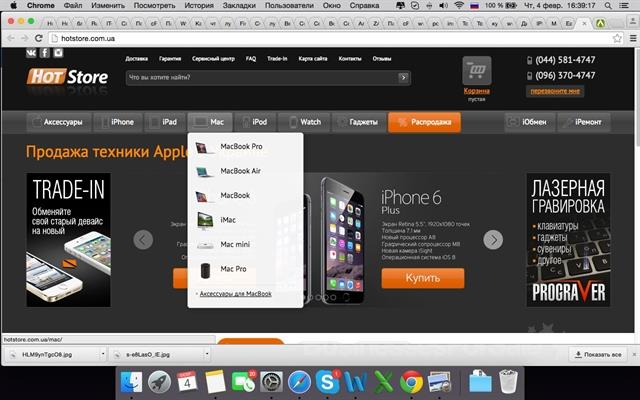The image size is (640, 400).
Task: Open the Доставка link
Action: 136,59
